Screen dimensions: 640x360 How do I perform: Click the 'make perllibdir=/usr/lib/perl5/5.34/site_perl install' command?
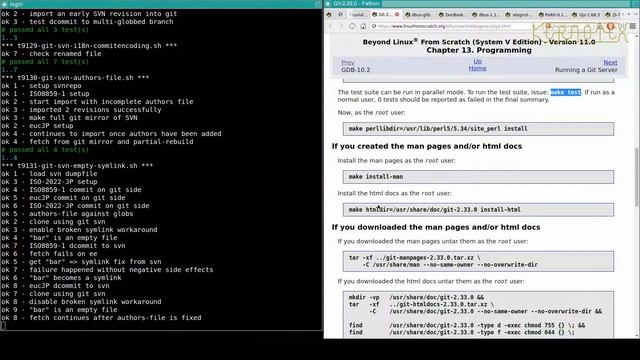(x=478, y=129)
